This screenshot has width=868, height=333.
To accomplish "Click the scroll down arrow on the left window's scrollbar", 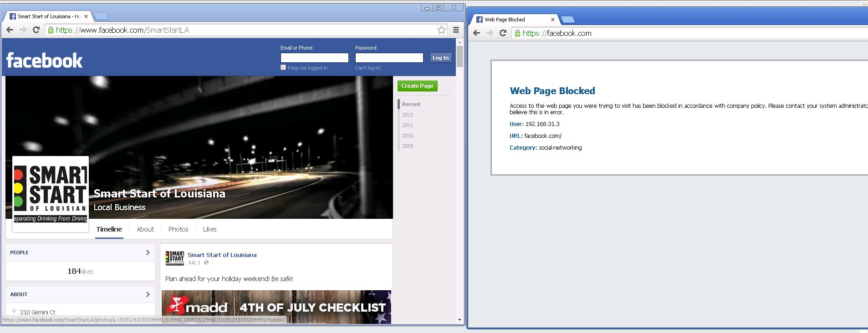I will (x=460, y=320).
